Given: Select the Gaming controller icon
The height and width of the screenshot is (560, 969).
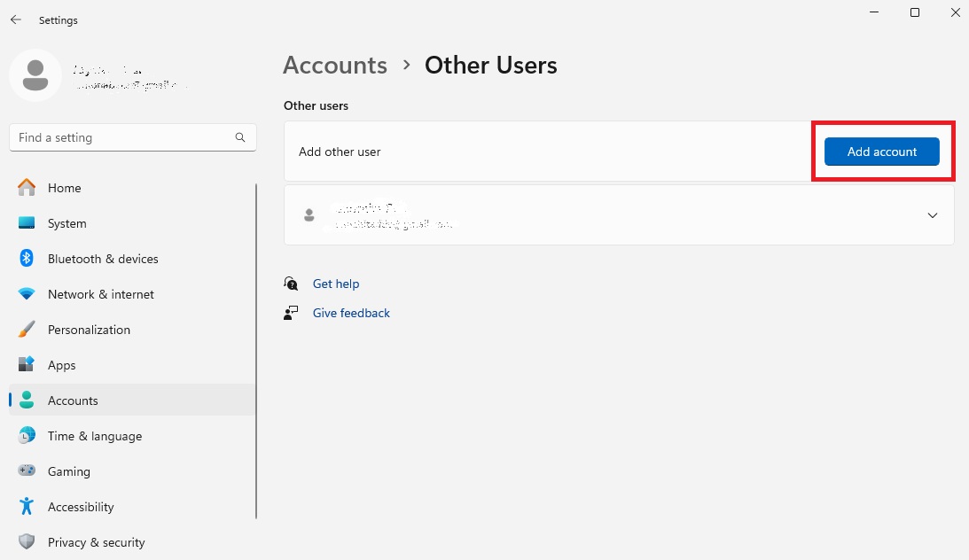Looking at the screenshot, I should click(x=27, y=471).
